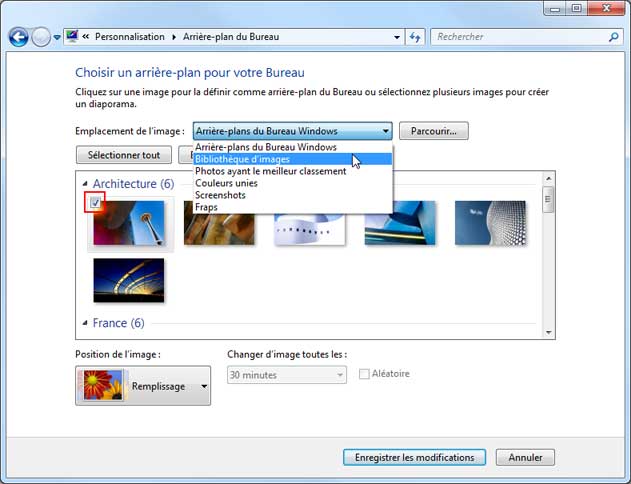631x484 pixels.
Task: Click the scroll down arrow of wallpaper list
Action: (x=549, y=332)
